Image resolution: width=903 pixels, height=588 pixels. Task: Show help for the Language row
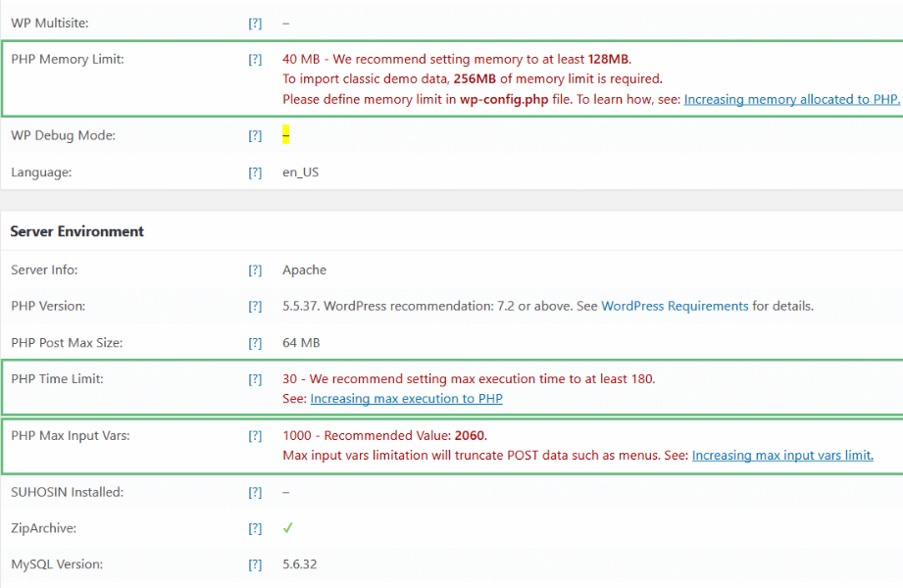[255, 172]
